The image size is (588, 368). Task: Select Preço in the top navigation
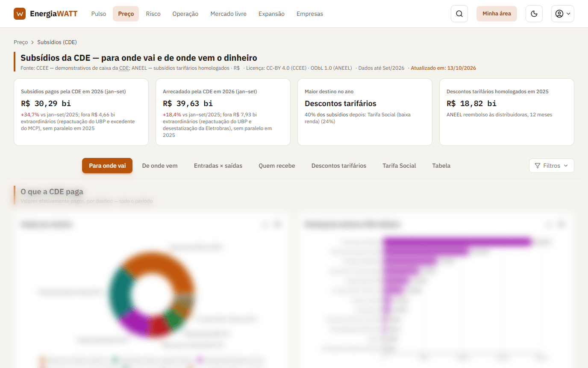pyautogui.click(x=126, y=14)
